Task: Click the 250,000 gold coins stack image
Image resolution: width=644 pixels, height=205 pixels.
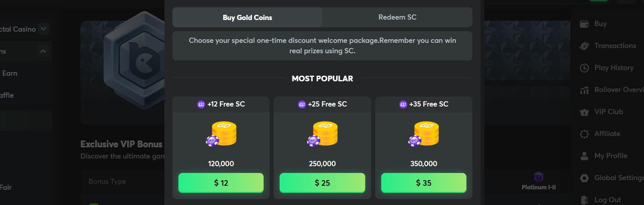Action: 322,134
